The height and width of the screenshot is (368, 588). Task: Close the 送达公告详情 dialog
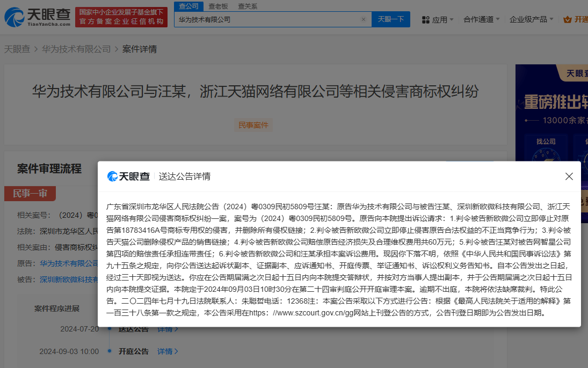[569, 176]
